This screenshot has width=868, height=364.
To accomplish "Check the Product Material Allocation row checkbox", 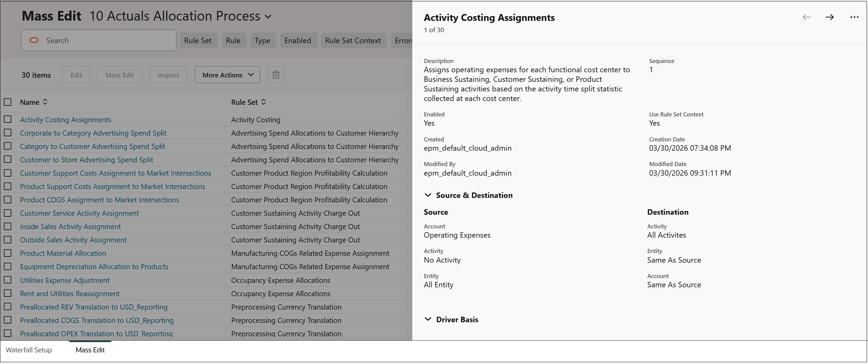I will point(8,253).
